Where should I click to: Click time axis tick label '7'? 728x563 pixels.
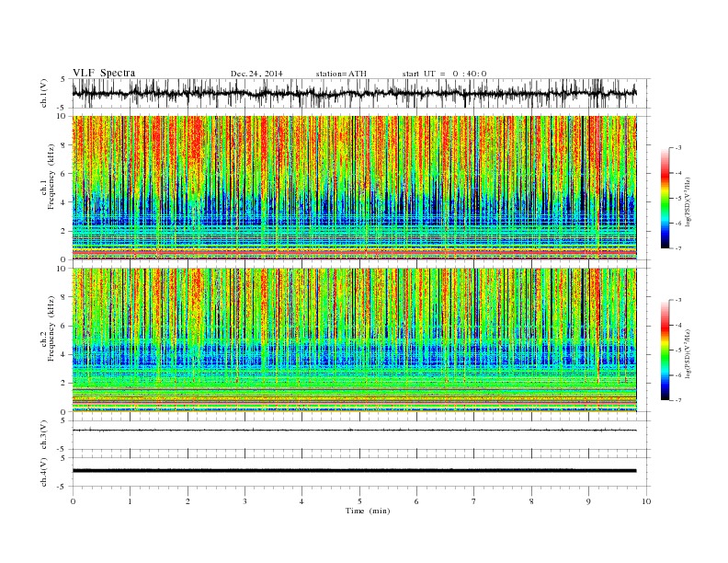[x=474, y=501]
